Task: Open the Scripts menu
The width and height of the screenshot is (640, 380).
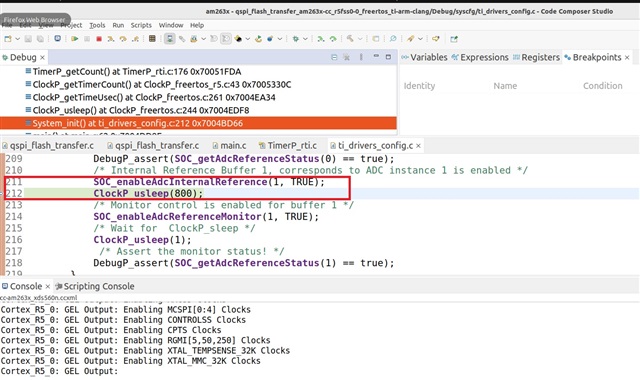Action: pos(141,25)
